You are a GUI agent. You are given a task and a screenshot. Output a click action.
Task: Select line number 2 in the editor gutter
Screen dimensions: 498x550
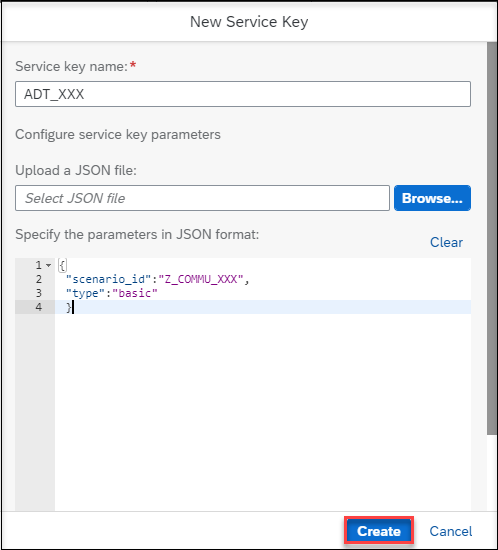(39, 279)
